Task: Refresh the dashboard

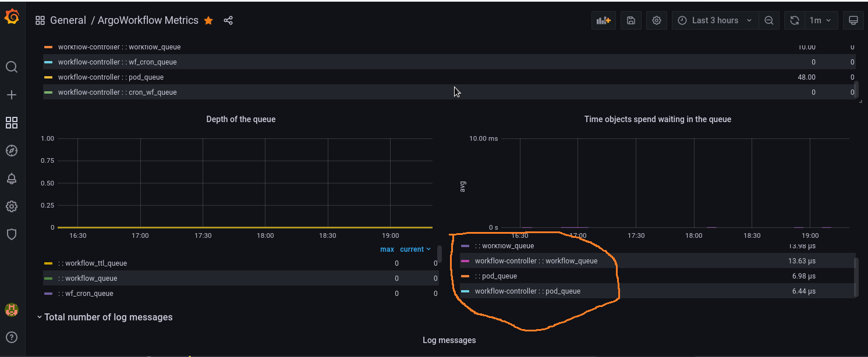Action: click(795, 20)
